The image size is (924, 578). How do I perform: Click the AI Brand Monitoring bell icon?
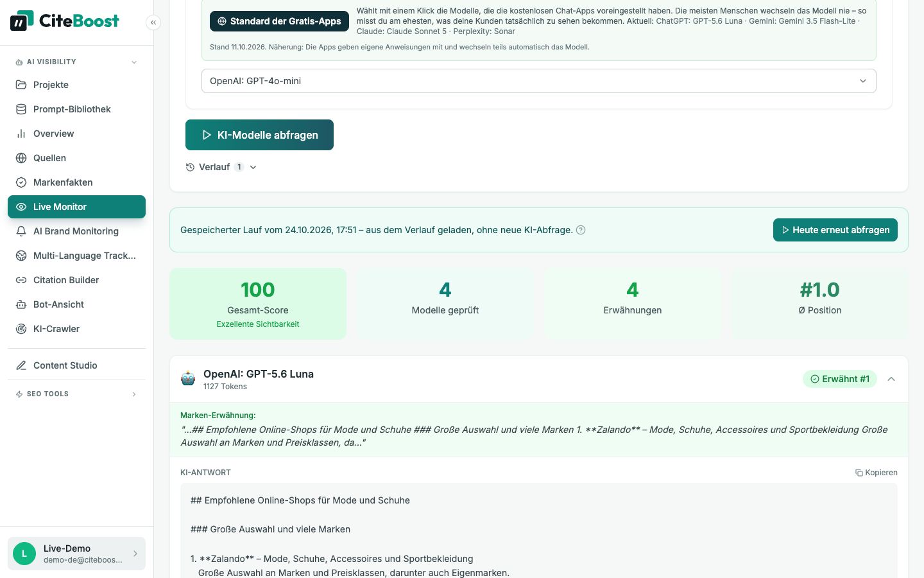click(21, 231)
